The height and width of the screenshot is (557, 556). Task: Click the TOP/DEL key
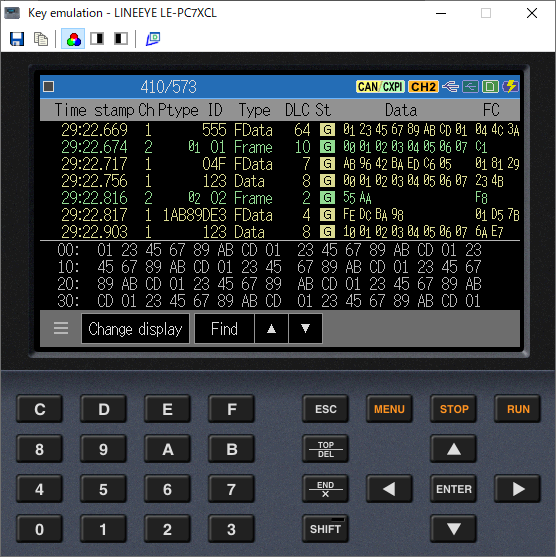point(325,449)
